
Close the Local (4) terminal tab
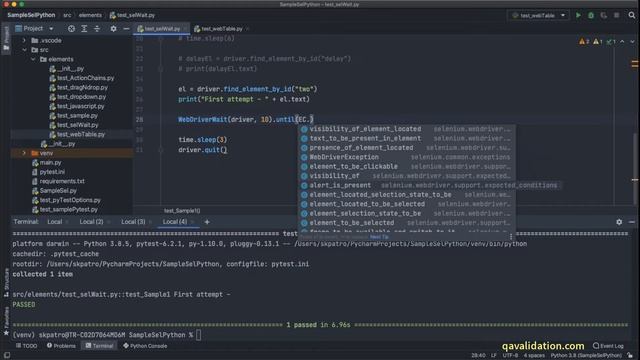click(192, 222)
